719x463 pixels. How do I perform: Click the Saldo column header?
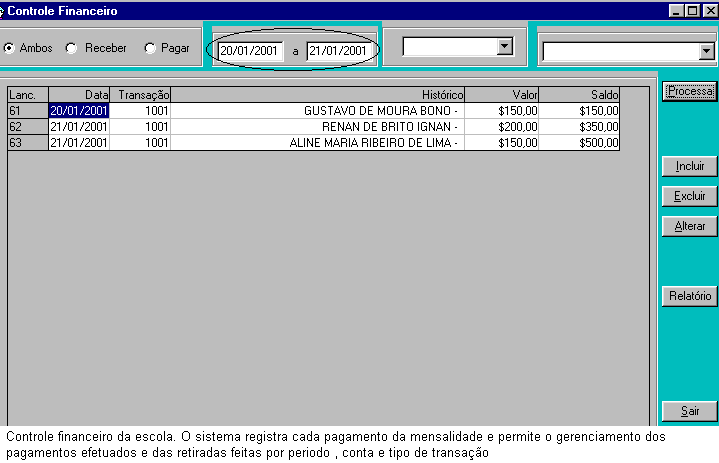[x=579, y=95]
